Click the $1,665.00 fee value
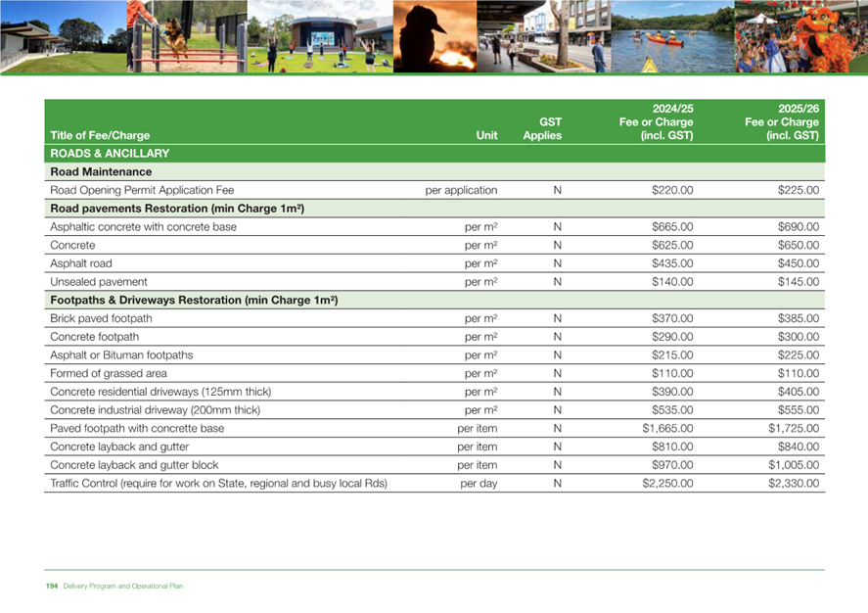This screenshot has height=613, width=868. point(667,428)
